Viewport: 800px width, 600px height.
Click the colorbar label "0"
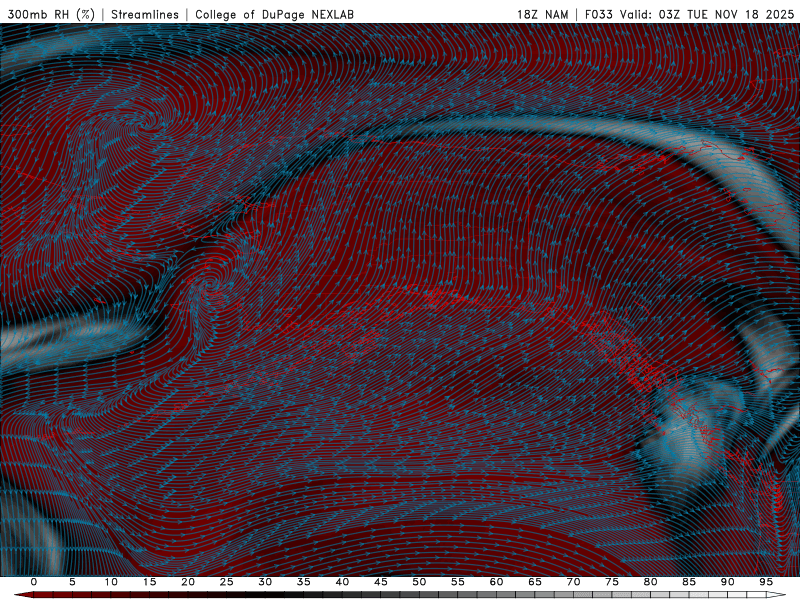click(x=34, y=582)
